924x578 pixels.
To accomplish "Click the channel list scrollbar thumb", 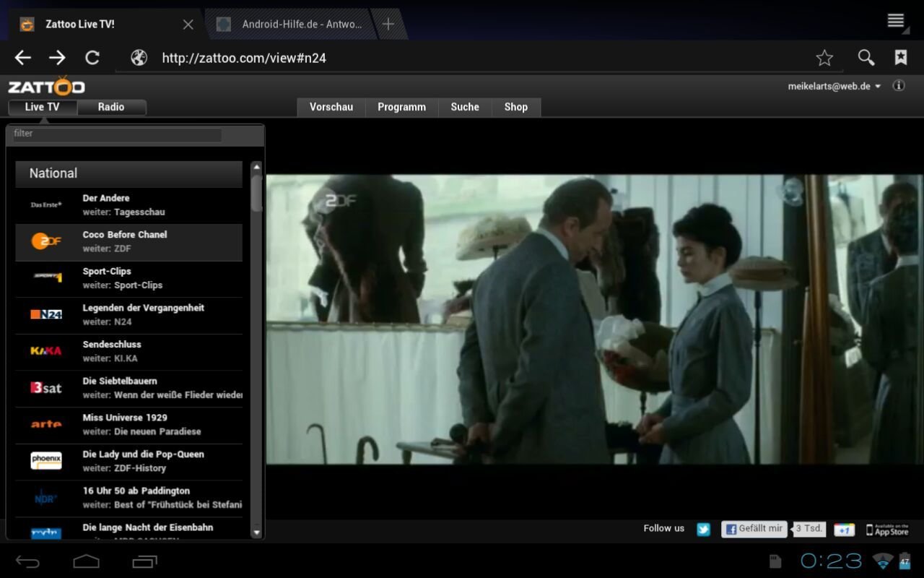I will pos(256,193).
